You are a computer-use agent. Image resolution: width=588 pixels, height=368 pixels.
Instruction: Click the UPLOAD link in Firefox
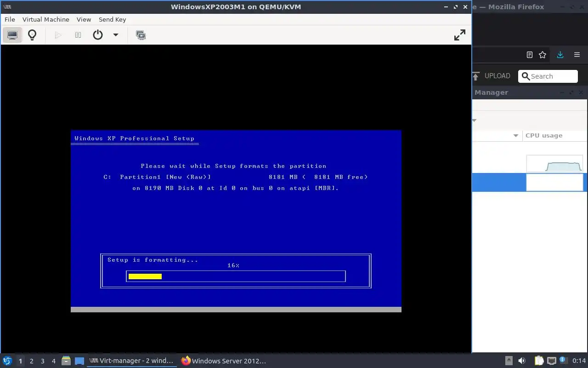pyautogui.click(x=497, y=76)
